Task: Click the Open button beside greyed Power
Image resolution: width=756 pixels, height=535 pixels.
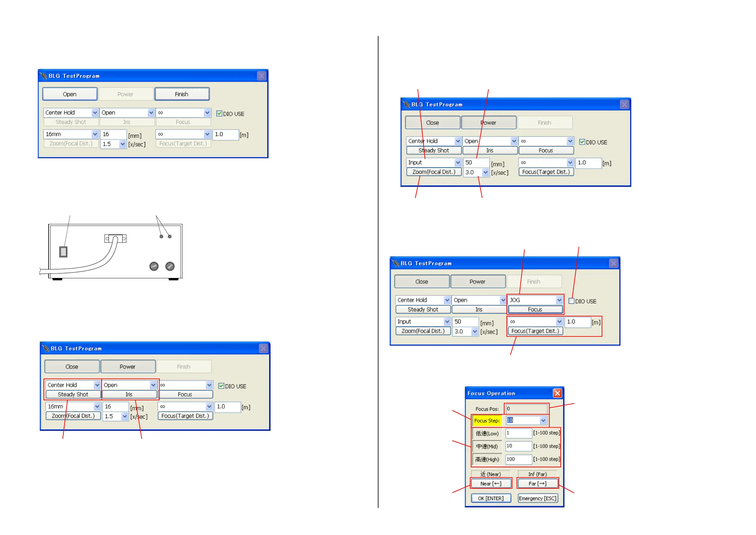Action: 70,94
